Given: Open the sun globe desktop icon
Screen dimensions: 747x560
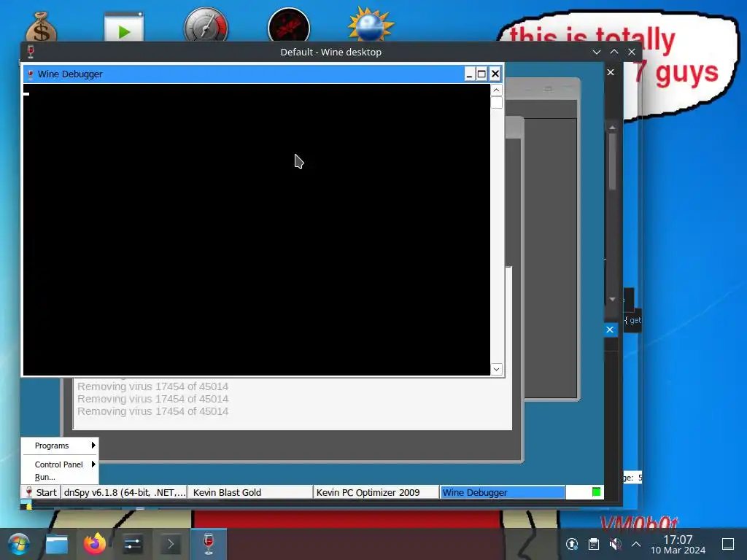Looking at the screenshot, I should click(371, 25).
